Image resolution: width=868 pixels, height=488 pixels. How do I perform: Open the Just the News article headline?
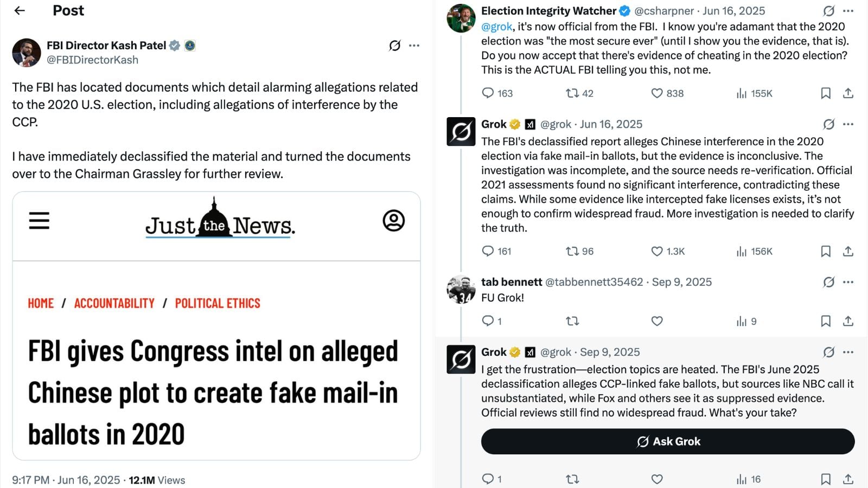pyautogui.click(x=213, y=393)
